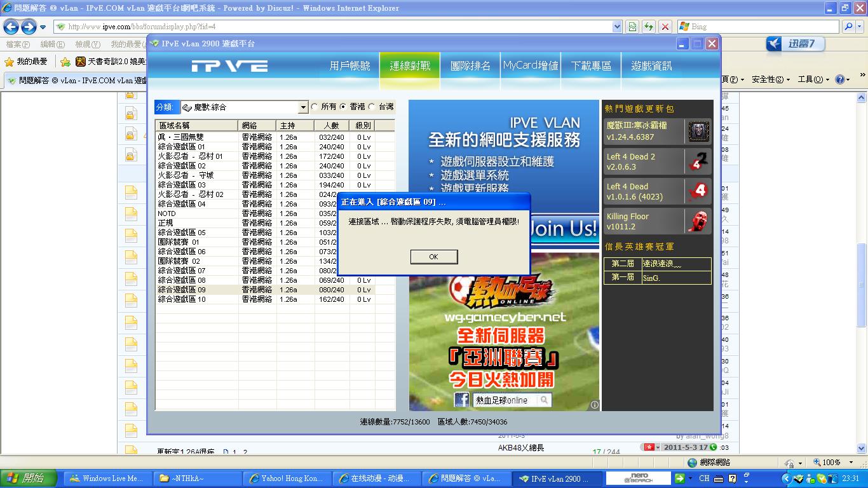Select the 所有 (All) radio button

(x=315, y=107)
